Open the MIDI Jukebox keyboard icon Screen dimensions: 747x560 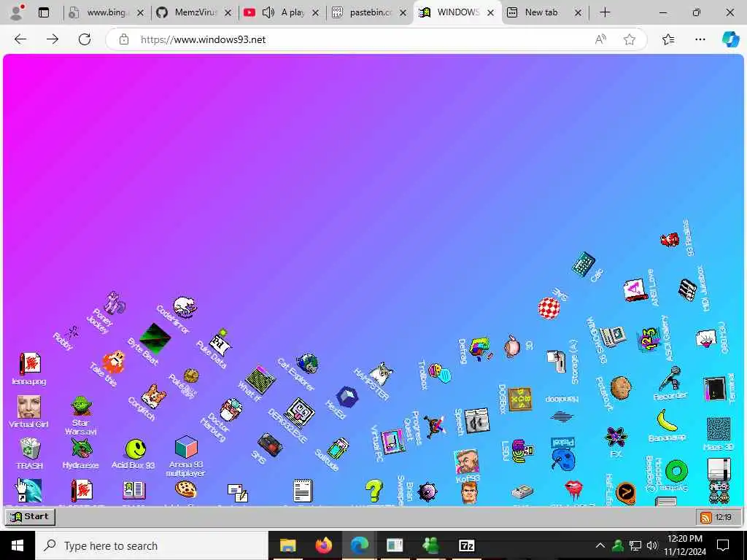[x=687, y=290]
